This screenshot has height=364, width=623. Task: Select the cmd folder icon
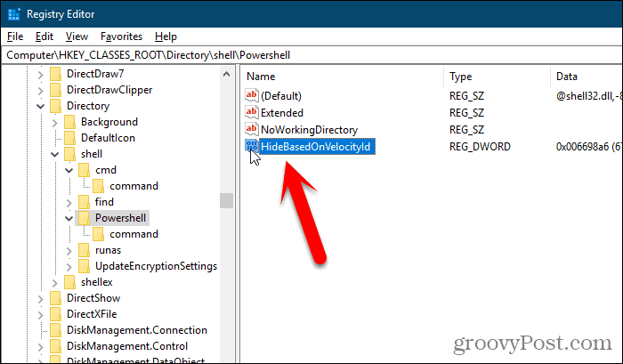[85, 170]
